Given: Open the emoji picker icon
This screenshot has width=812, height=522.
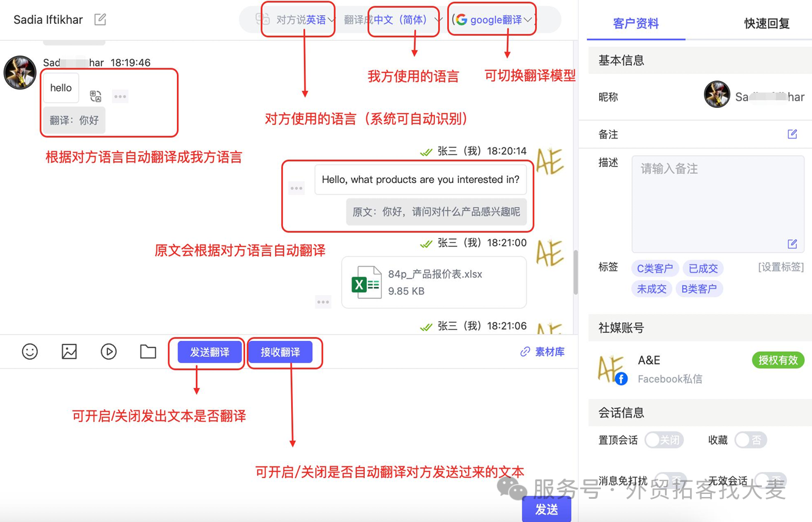Looking at the screenshot, I should pos(30,352).
